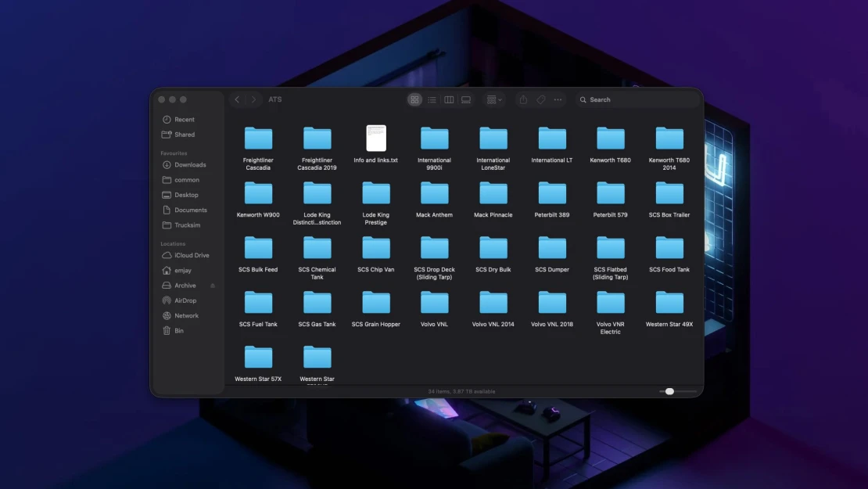Select the SCS Fuel Tank folder
Screen dimensions: 868x489
[259, 303]
